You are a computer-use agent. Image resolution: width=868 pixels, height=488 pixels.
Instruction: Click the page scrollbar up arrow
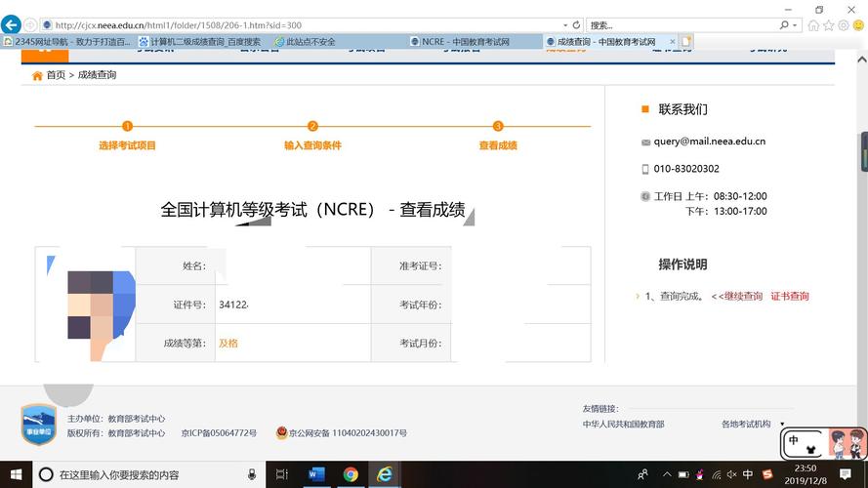862,59
